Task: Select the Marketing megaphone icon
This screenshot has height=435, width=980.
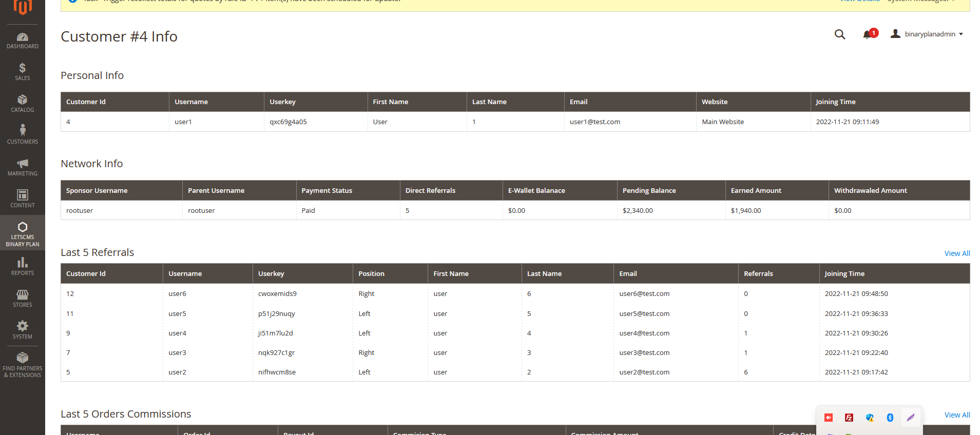Action: 22,164
